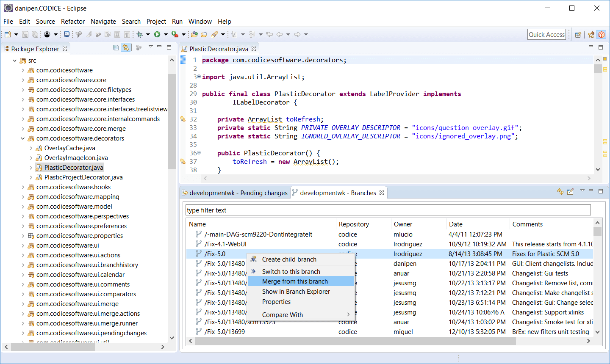Click the pencil-and-page icon in the Branches view toolbar

(571, 192)
